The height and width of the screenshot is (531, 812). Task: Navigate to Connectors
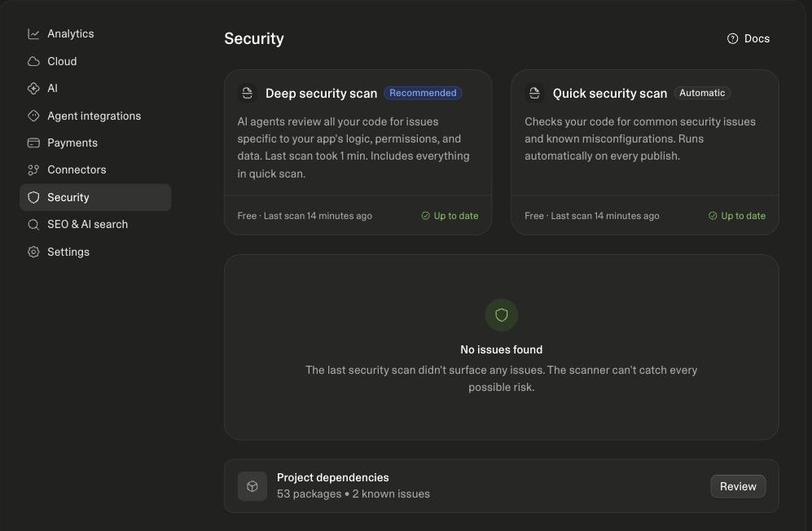point(95,170)
